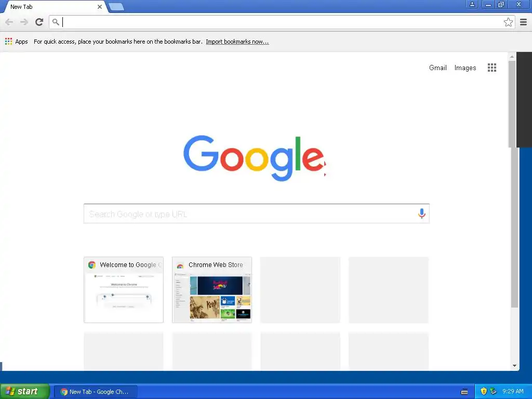Click the browser Back arrow

(x=9, y=22)
